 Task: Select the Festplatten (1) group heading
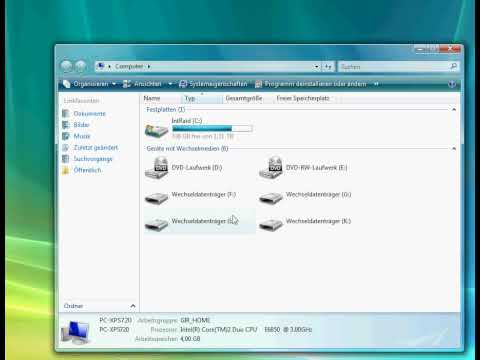166,109
